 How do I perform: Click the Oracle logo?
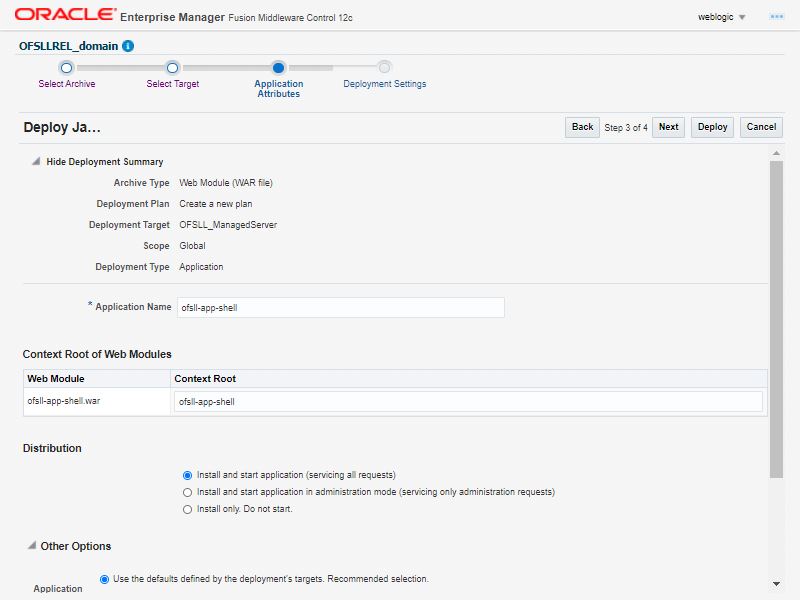tap(65, 14)
